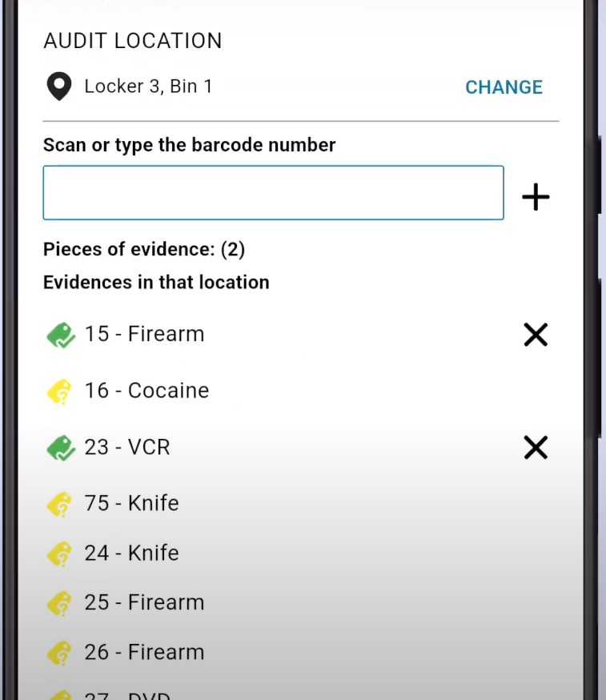Viewport: 606px width, 700px height.
Task: Open the 23 - VCR evidence item
Action: (x=128, y=447)
